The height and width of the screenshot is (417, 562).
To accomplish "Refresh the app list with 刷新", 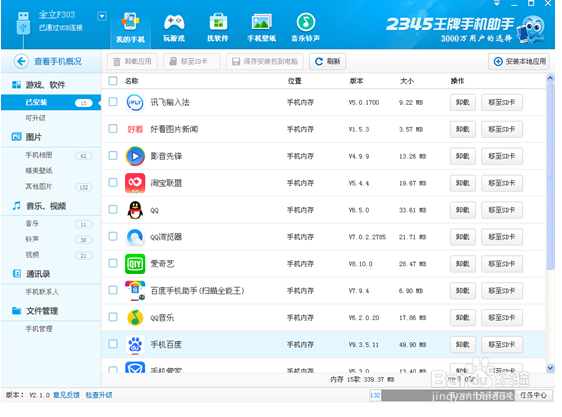I will 328,62.
